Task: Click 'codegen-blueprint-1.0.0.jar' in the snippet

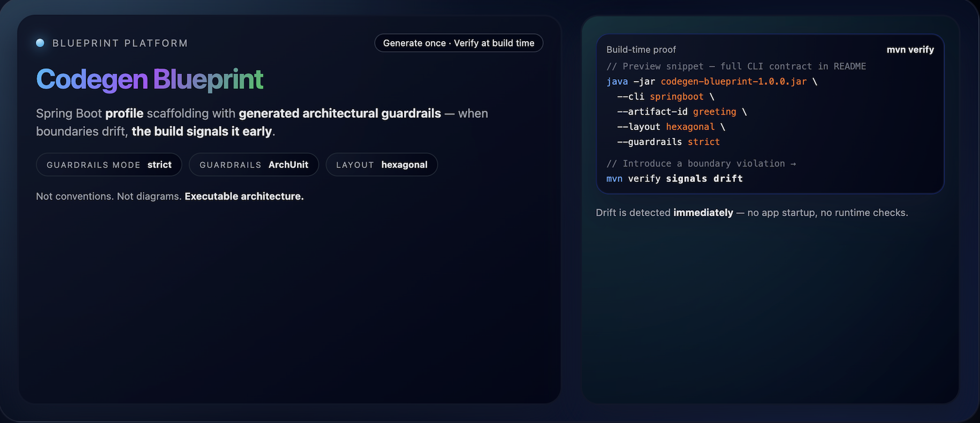Action: tap(733, 81)
